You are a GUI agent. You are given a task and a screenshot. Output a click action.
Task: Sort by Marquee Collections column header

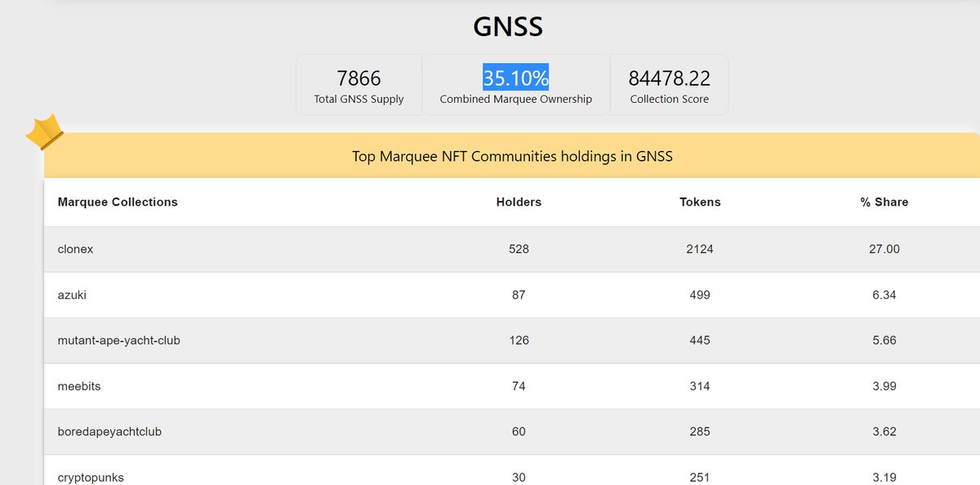point(118,202)
